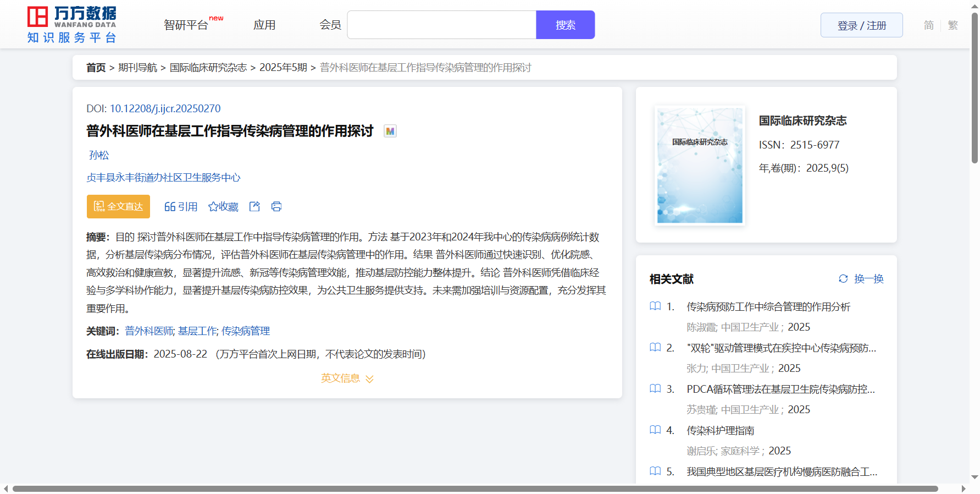Click the print icon
The image size is (980, 494).
[x=276, y=206]
